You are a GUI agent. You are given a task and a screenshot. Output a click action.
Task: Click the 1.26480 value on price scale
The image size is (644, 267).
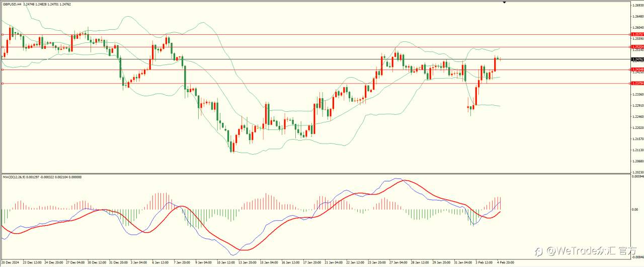[x=638, y=16]
